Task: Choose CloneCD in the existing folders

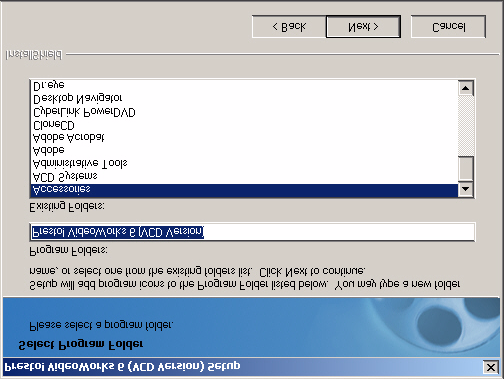Action: click(244, 125)
